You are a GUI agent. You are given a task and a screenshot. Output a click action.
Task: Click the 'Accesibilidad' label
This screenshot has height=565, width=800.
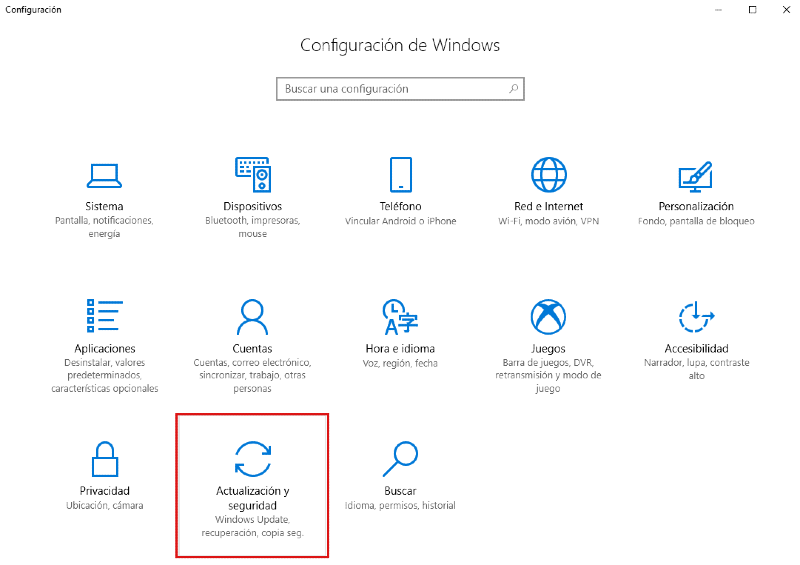(x=696, y=349)
